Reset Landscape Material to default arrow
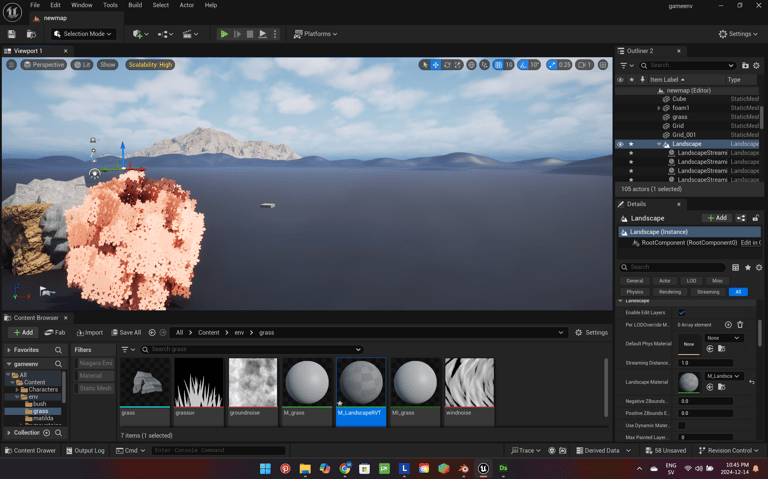 (751, 382)
